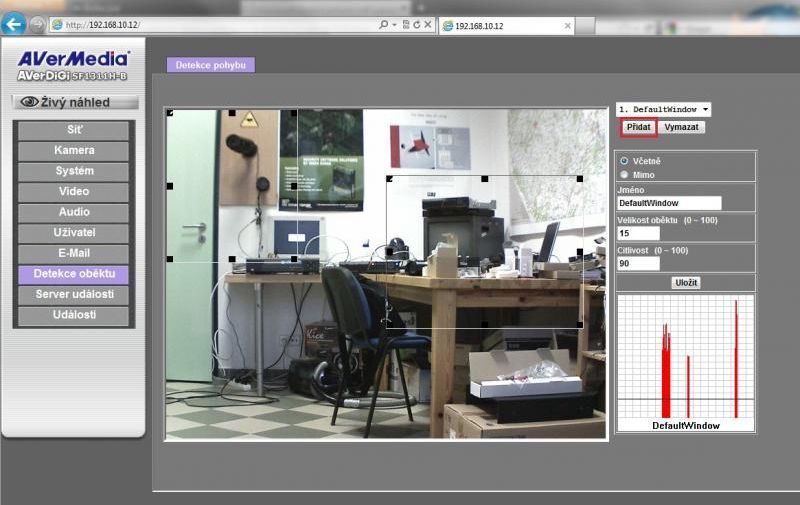Click the browser forward arrow button
The height and width of the screenshot is (505, 800).
pos(37,24)
